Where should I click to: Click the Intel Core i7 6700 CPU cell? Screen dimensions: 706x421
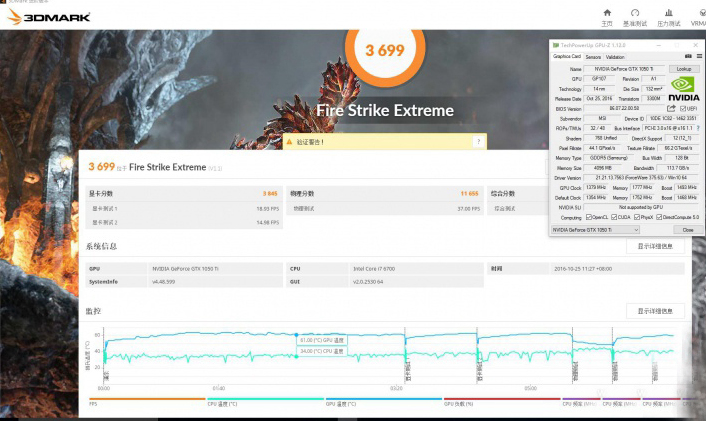[416, 269]
